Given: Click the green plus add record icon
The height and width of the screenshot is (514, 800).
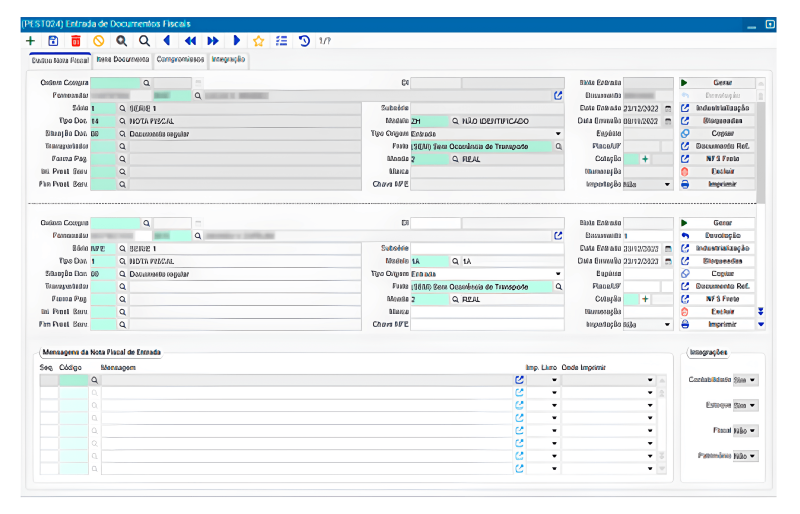Looking at the screenshot, I should (30, 41).
